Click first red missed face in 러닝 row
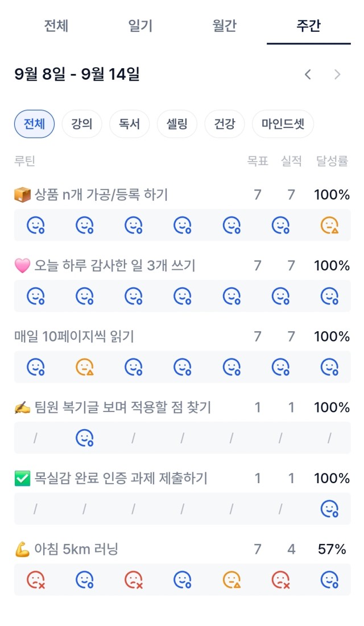This screenshot has height=626, width=364. (x=36, y=579)
